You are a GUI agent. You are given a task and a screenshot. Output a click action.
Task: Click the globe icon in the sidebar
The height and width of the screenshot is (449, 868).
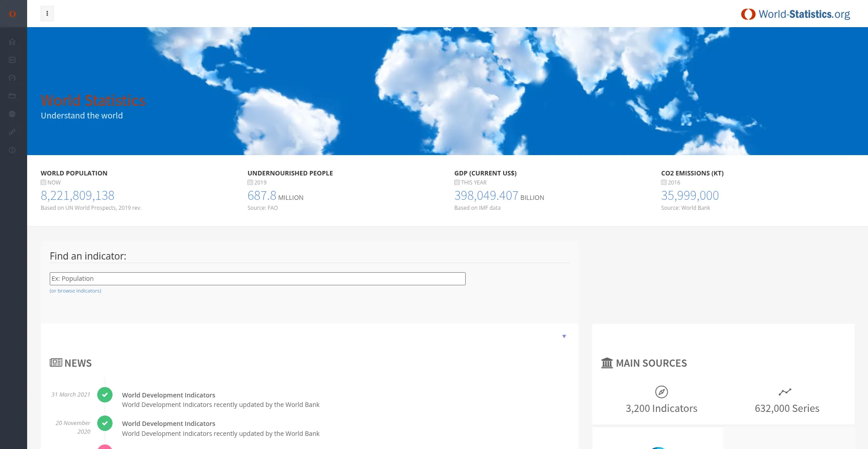pyautogui.click(x=12, y=114)
